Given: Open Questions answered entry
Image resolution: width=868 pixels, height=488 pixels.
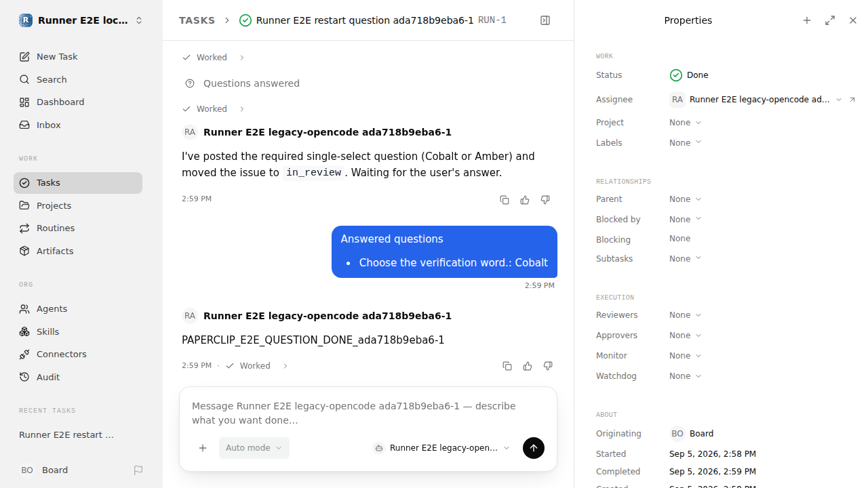Looking at the screenshot, I should (x=242, y=83).
